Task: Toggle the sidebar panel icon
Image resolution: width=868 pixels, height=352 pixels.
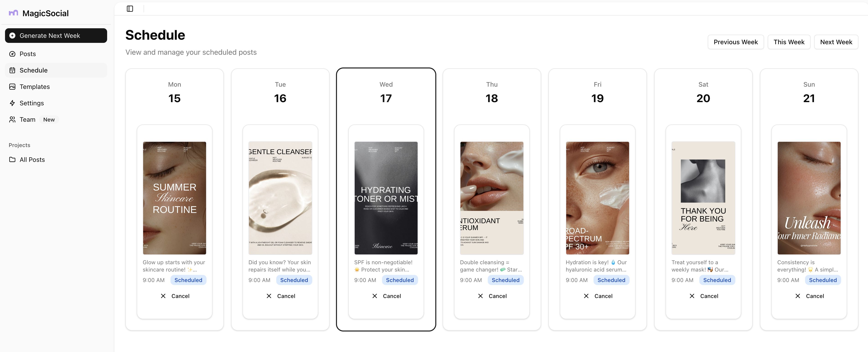Action: [130, 9]
